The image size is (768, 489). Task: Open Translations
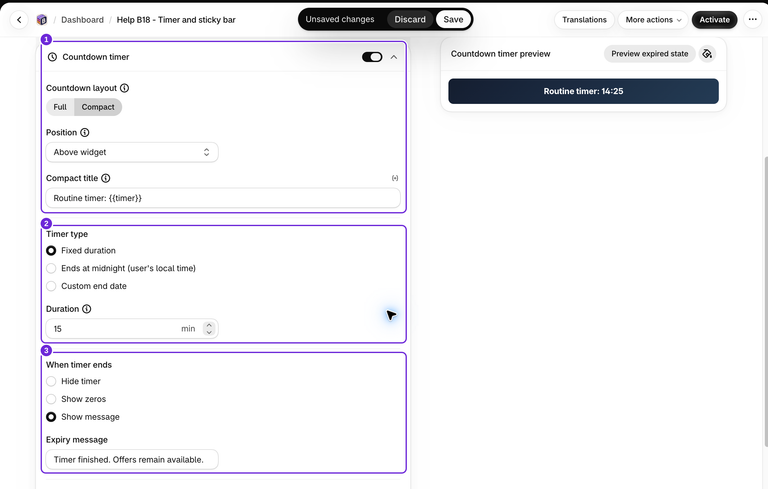click(x=584, y=20)
